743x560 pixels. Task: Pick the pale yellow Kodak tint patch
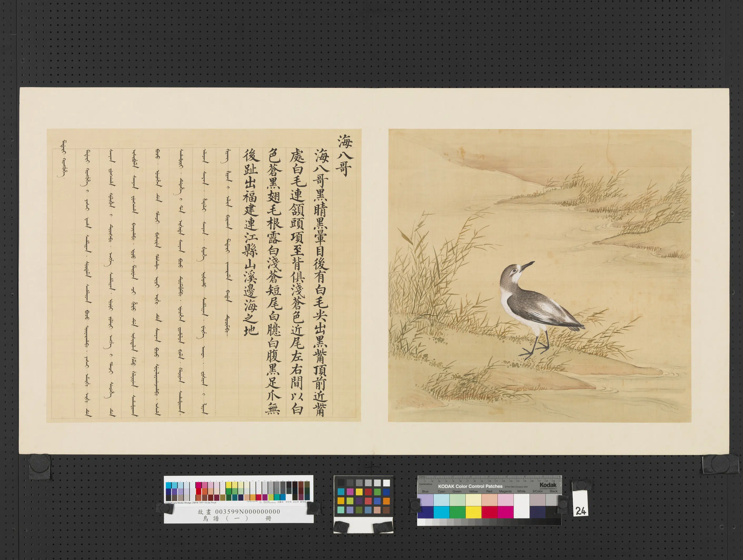474,500
